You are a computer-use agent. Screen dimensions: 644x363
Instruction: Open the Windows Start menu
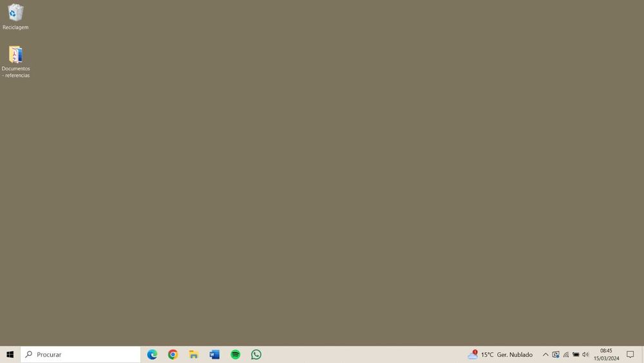tap(10, 355)
